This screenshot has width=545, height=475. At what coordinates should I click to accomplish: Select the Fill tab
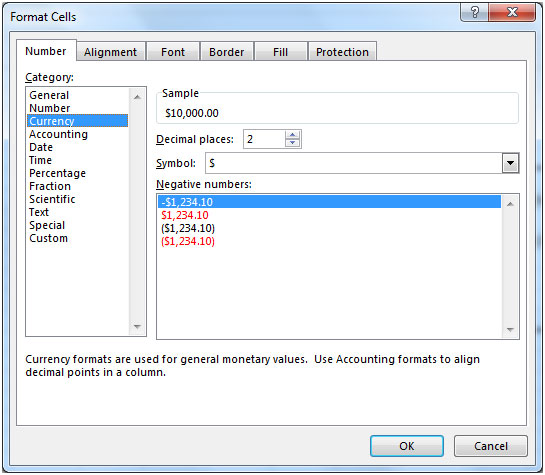(x=280, y=52)
